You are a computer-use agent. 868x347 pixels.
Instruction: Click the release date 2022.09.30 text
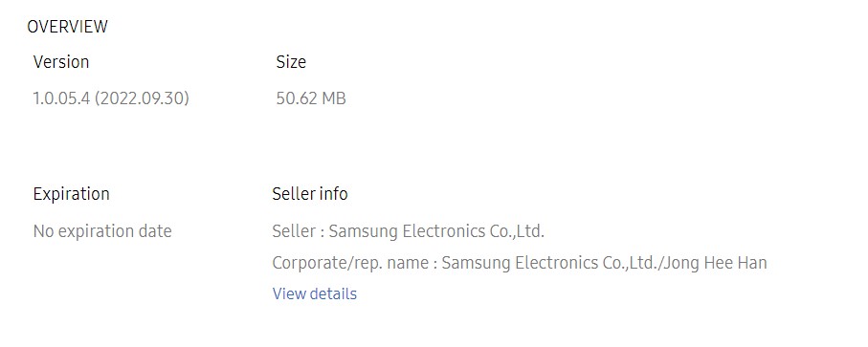coord(143,98)
